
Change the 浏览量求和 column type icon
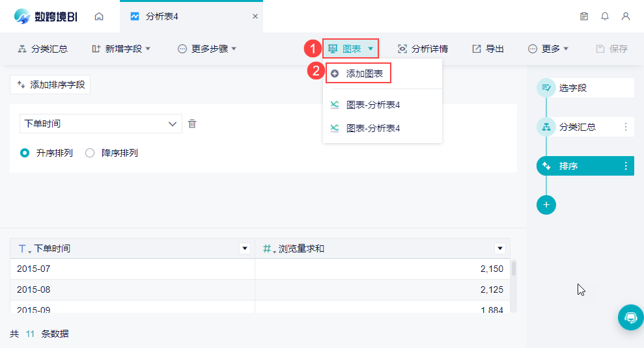point(269,248)
